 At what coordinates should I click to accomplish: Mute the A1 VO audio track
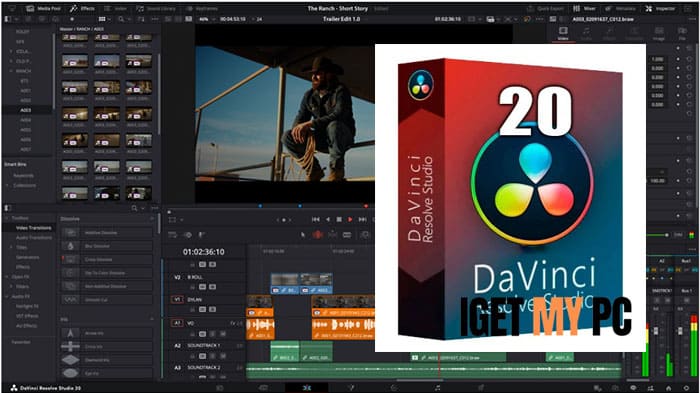(223, 334)
